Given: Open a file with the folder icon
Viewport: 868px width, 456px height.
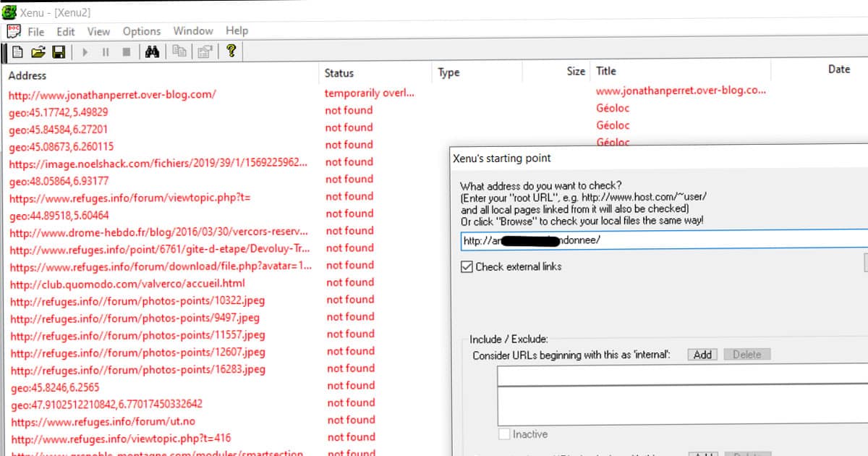Looking at the screenshot, I should (x=38, y=52).
